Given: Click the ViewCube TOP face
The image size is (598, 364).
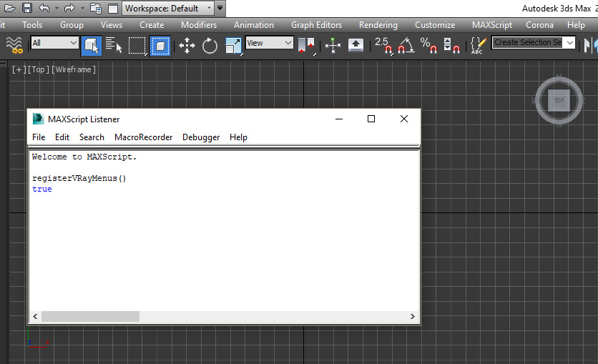Looking at the screenshot, I should [559, 100].
